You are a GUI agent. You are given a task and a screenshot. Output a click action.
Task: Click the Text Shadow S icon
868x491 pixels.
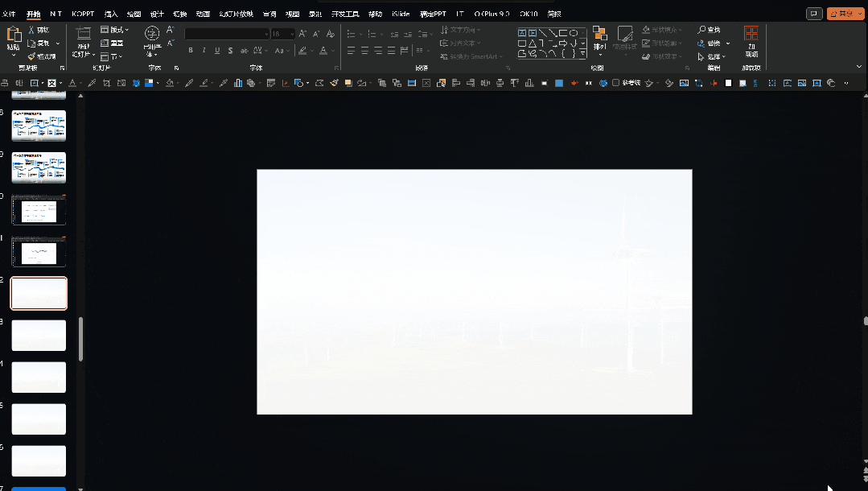[x=230, y=51]
